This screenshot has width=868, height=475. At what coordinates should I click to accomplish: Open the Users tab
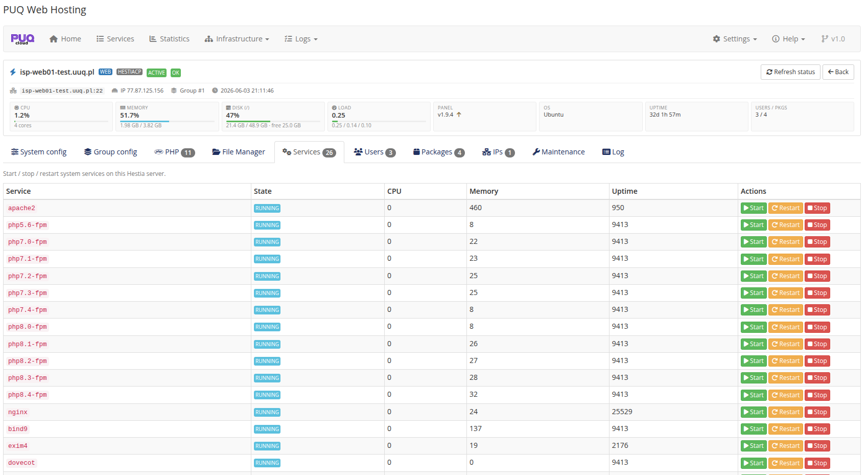click(x=374, y=152)
